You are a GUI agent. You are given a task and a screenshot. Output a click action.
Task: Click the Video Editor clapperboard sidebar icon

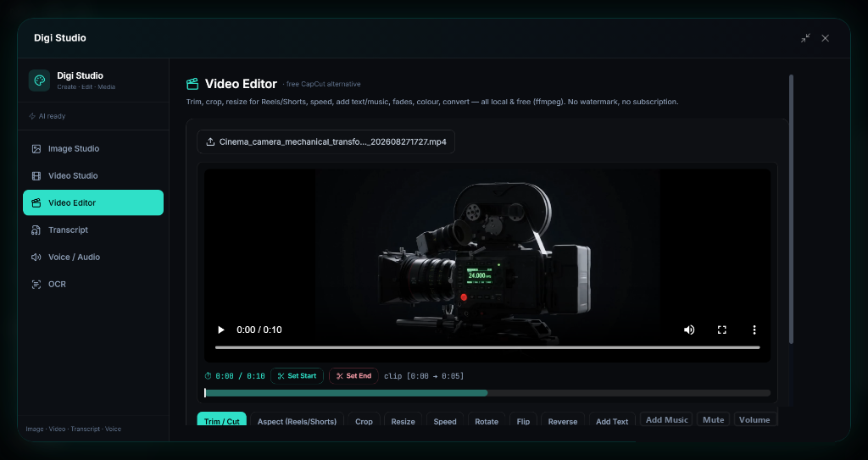click(36, 203)
